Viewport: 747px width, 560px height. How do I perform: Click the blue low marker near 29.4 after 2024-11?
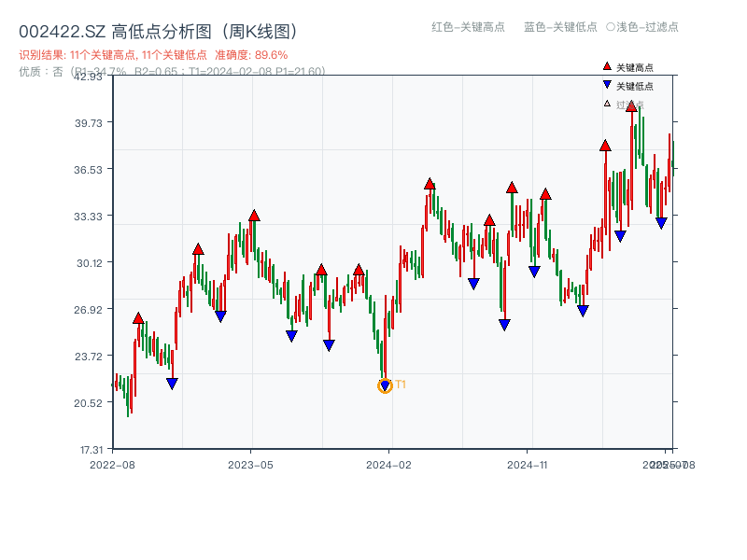pos(534,272)
